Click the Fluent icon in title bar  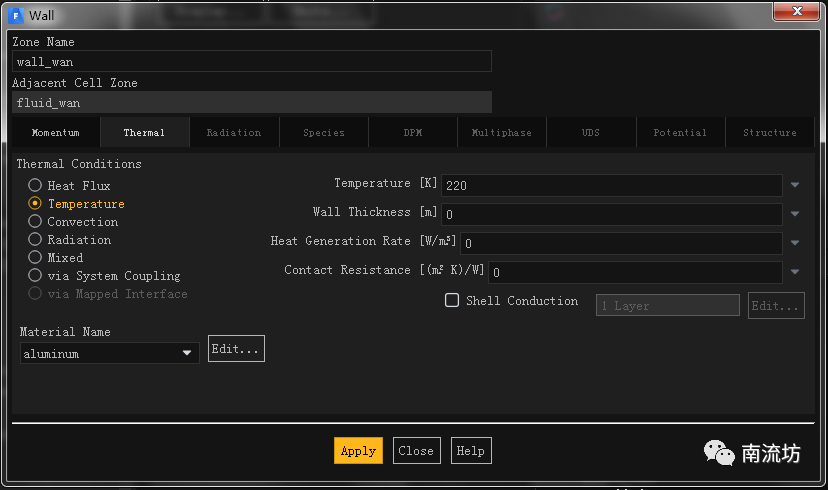[x=17, y=15]
